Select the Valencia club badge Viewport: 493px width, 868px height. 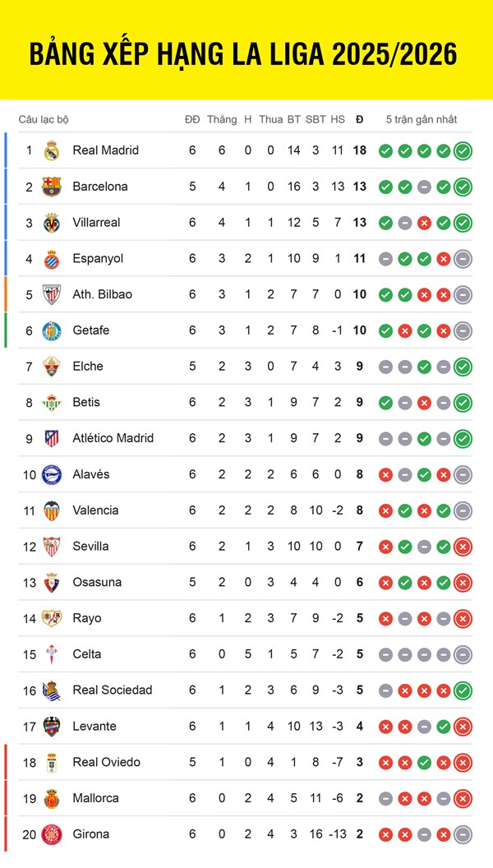(x=52, y=510)
